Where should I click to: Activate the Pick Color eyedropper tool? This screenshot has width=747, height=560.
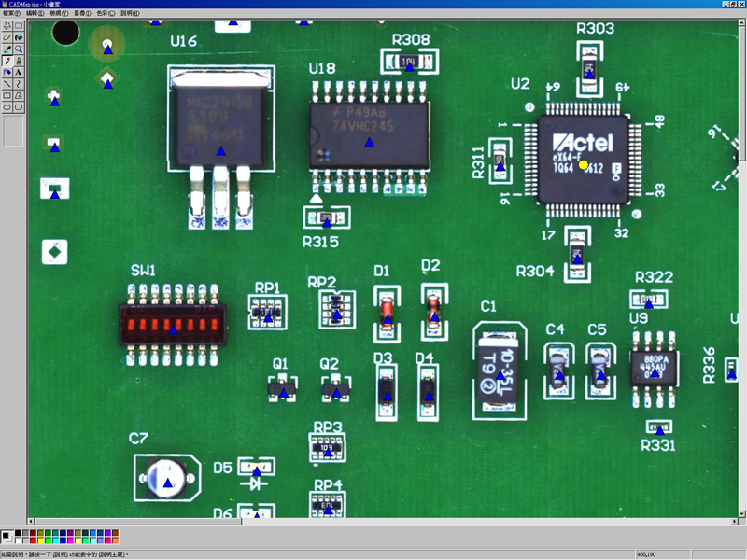click(7, 49)
